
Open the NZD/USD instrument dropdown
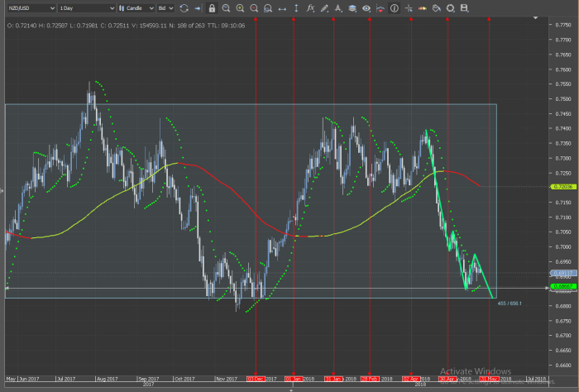pyautogui.click(x=31, y=8)
